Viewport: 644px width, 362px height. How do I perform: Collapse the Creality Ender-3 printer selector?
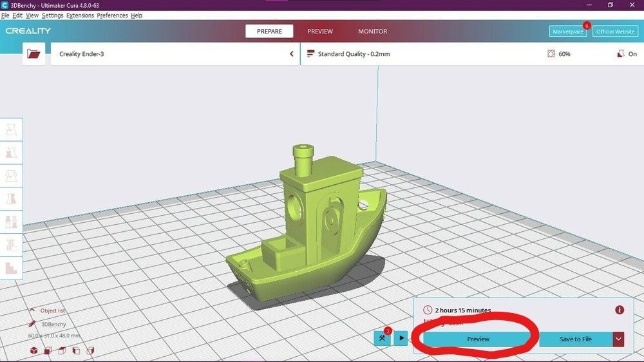(x=291, y=54)
